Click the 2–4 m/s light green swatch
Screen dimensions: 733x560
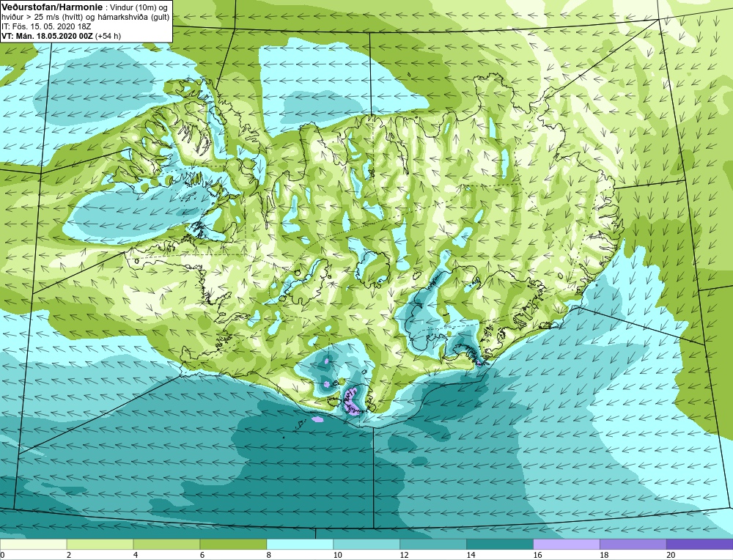(x=100, y=544)
